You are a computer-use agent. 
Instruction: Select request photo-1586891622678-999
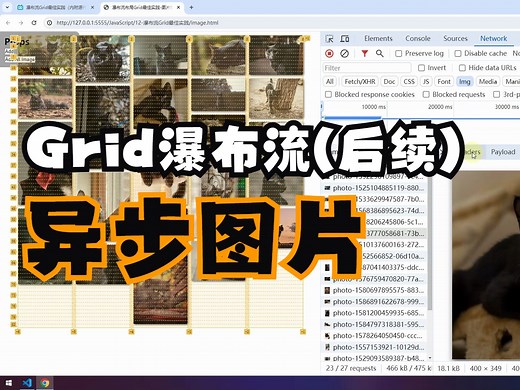click(374, 302)
